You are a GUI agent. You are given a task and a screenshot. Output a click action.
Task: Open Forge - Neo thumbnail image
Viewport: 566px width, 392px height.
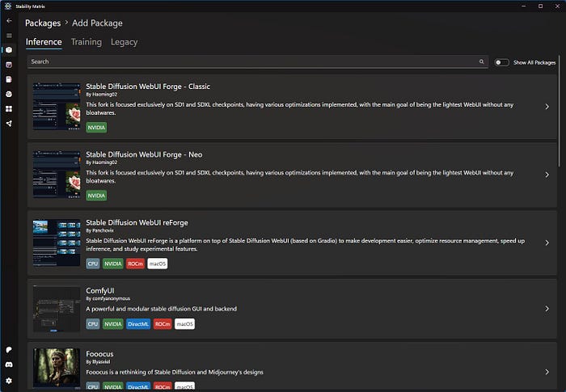coord(57,175)
